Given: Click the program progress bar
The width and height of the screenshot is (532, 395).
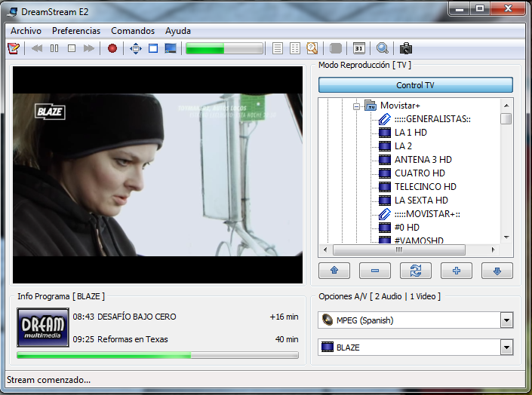Looking at the screenshot, I should (158, 355).
